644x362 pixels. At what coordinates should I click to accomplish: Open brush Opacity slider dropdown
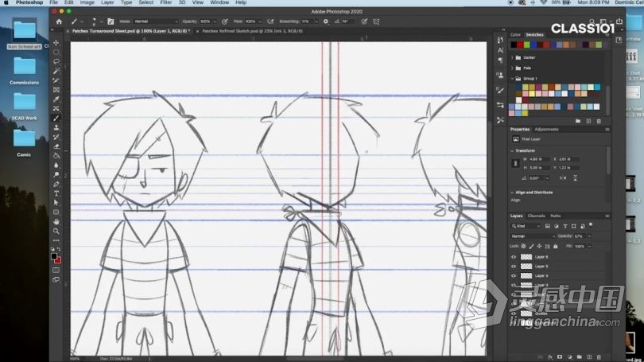point(215,21)
